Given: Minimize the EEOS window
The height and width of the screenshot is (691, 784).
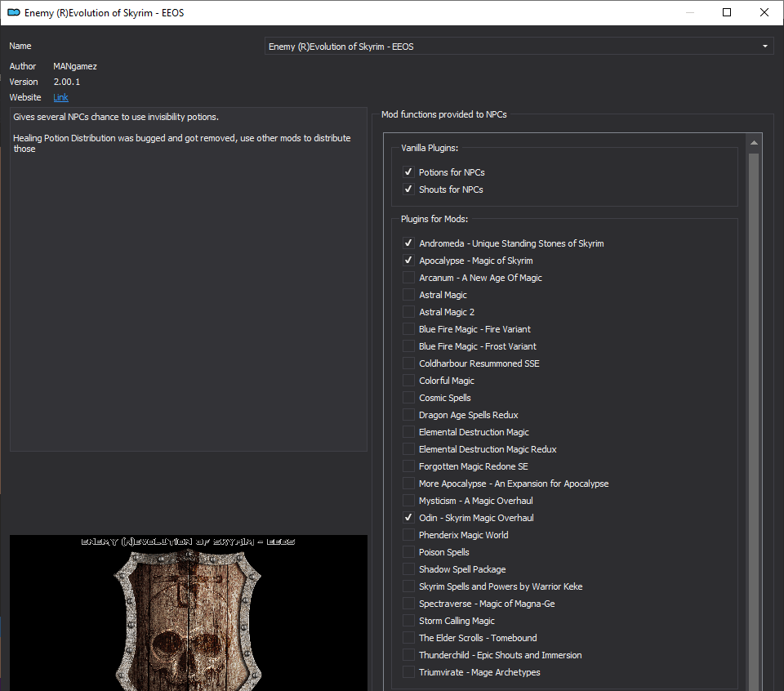Looking at the screenshot, I should tap(690, 12).
